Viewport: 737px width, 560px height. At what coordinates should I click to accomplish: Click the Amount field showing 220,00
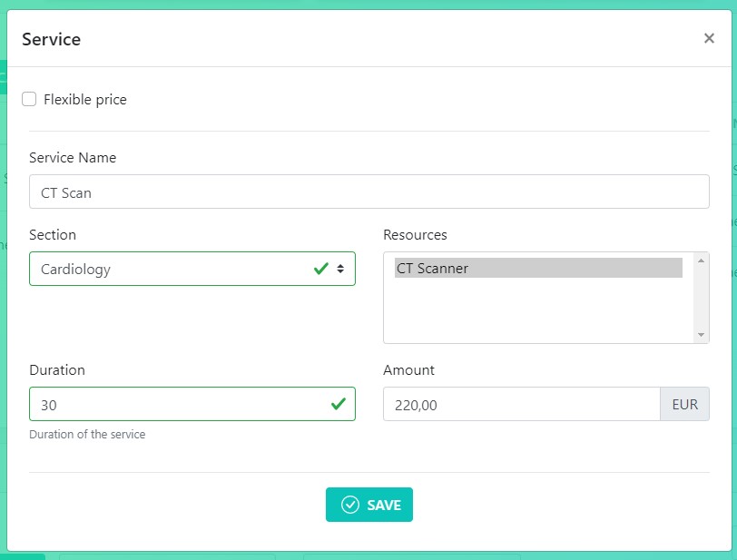(x=520, y=405)
